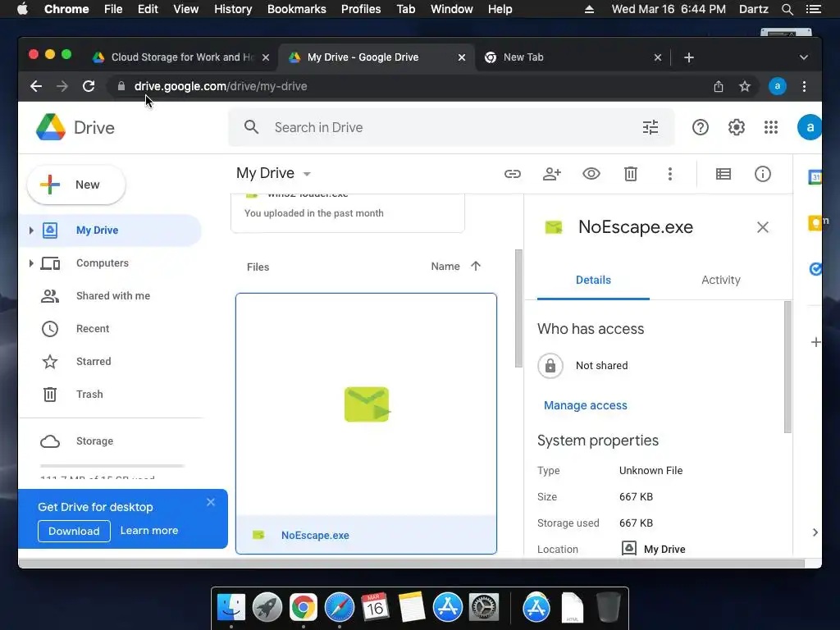Expand the Computers tree arrow

(31, 263)
